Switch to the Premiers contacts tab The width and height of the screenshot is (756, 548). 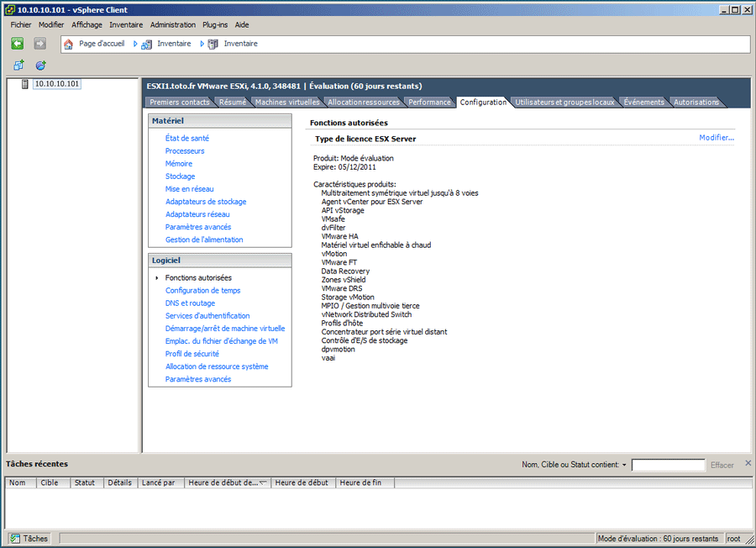[x=180, y=103]
